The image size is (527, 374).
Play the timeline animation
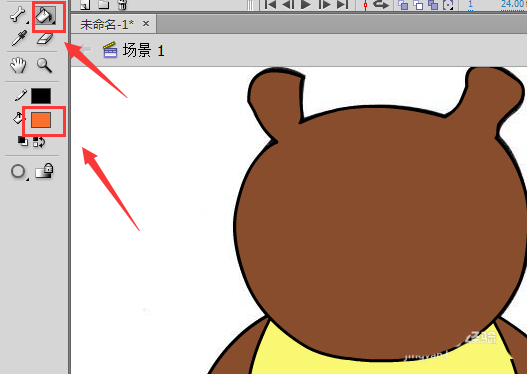(x=306, y=4)
